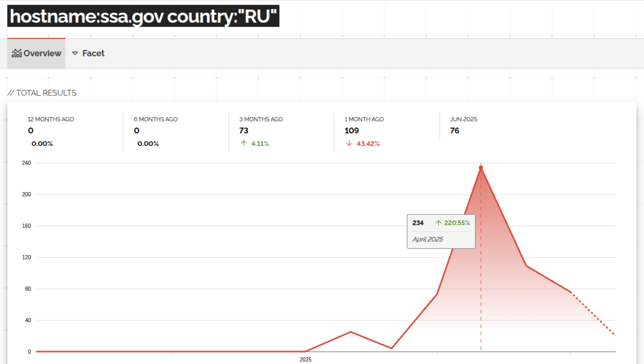Select the 12 MONTHS AGO statistic label
The width and height of the screenshot is (644, 364).
tap(51, 119)
